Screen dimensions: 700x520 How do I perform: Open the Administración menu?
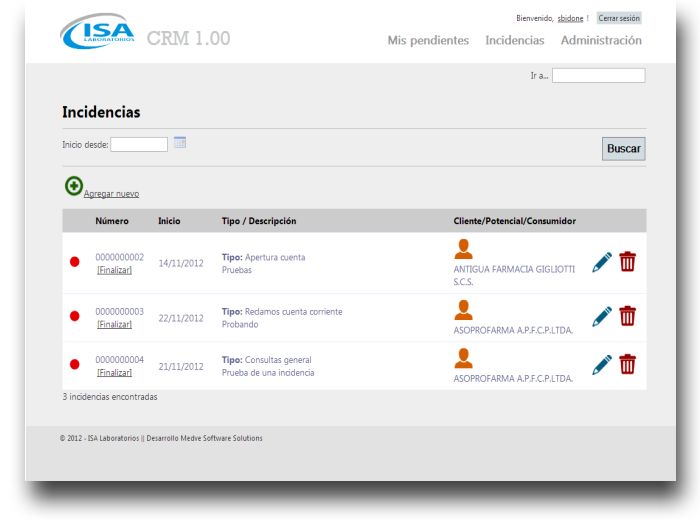click(x=601, y=41)
